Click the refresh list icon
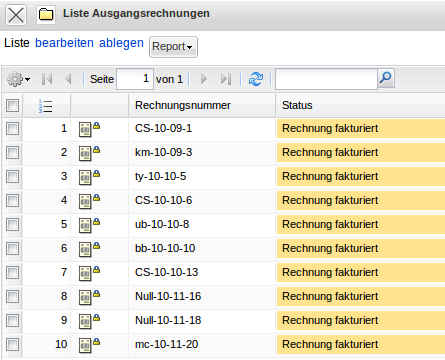The image size is (445, 360). pyautogui.click(x=256, y=79)
